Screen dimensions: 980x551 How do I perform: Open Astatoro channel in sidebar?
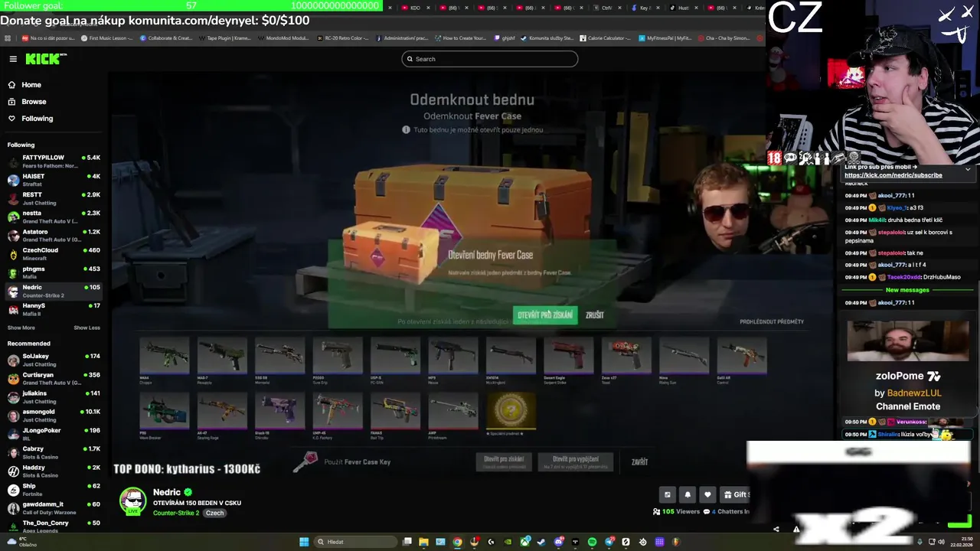click(x=54, y=235)
